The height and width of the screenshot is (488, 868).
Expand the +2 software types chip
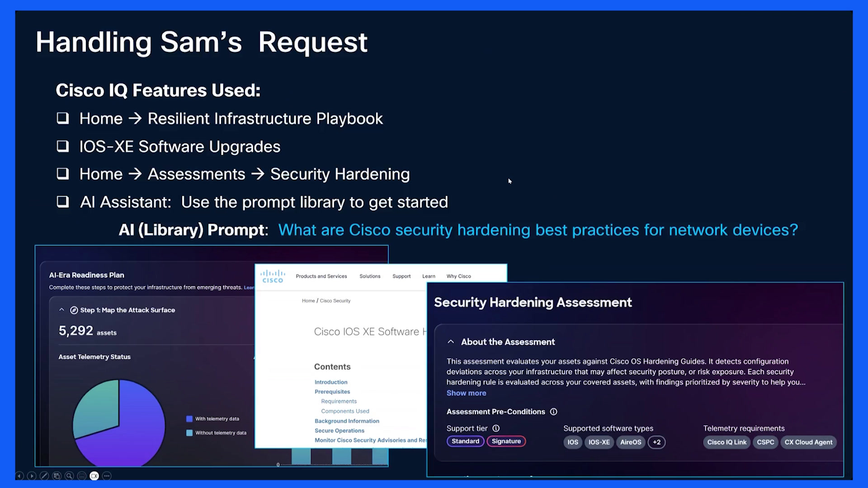656,442
